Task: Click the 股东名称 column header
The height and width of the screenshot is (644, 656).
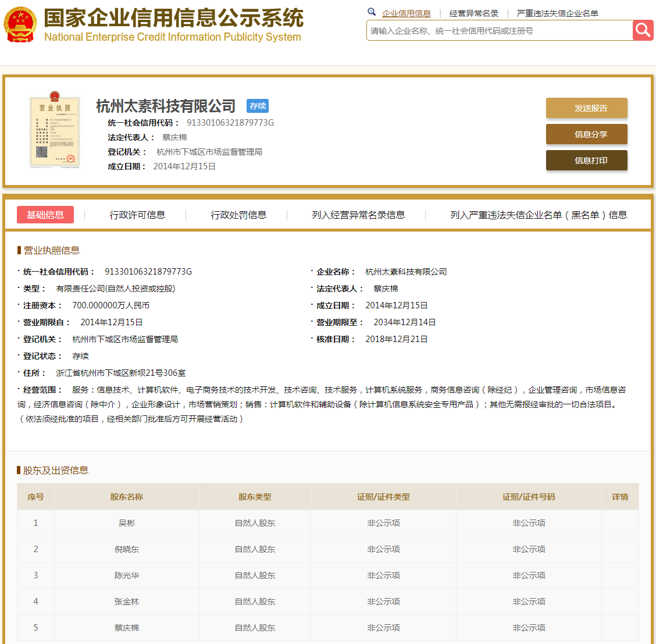Action: click(126, 496)
